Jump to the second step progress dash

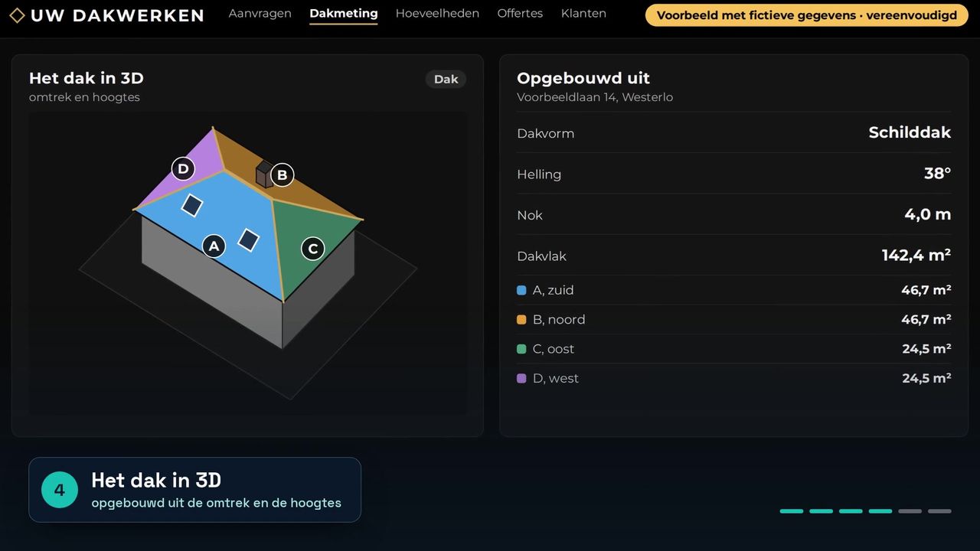822,511
